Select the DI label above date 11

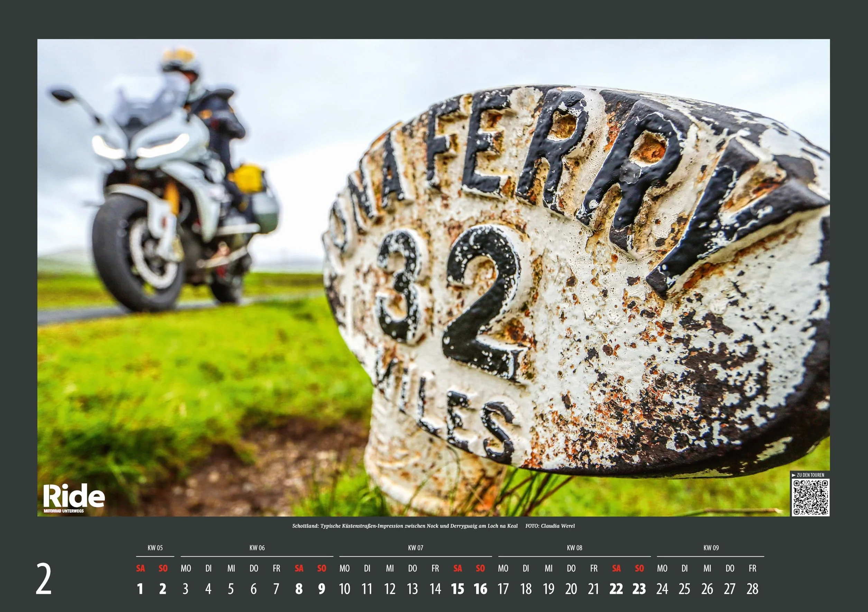(x=367, y=568)
